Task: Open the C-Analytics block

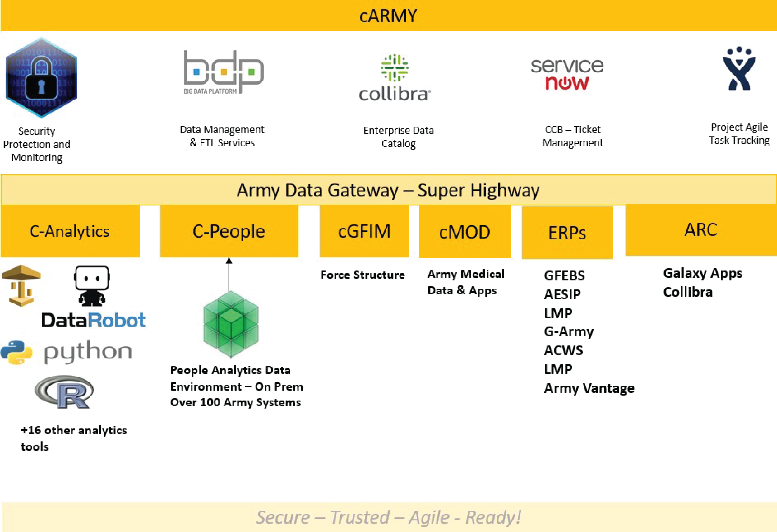Action: (x=70, y=231)
